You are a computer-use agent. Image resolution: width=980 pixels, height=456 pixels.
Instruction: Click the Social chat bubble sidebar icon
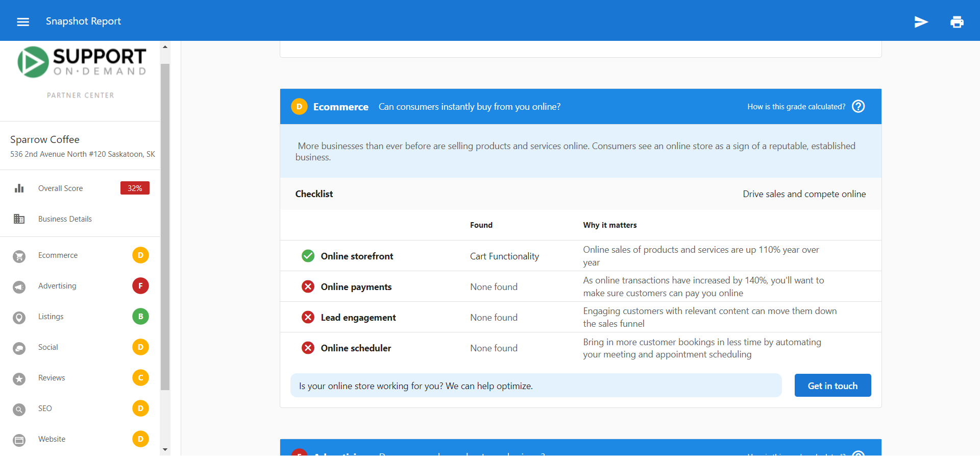tap(19, 348)
